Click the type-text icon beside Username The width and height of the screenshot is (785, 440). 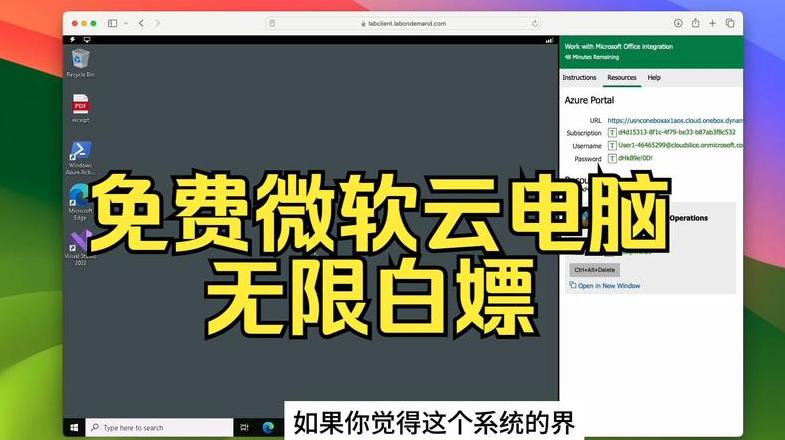(612, 146)
